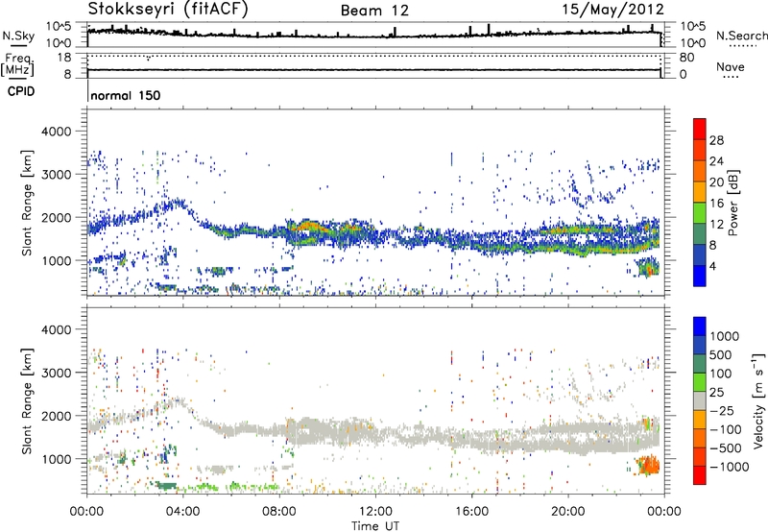Click the '20:00' time tick label
Viewport: 768px width, 532px height.
pyautogui.click(x=567, y=512)
